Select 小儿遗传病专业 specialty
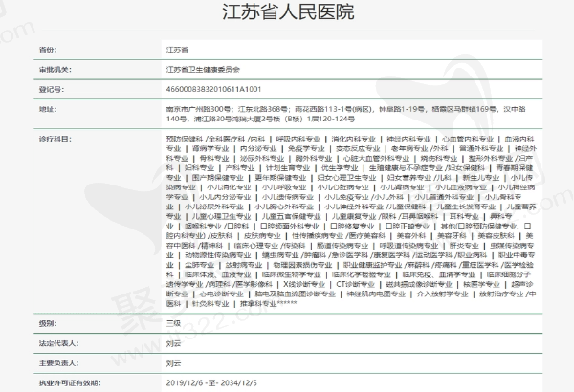The width and height of the screenshot is (574, 392). [288, 197]
